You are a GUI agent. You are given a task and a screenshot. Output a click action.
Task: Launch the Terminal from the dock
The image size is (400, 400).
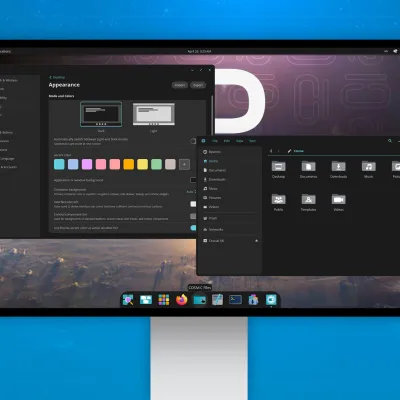pyautogui.click(x=235, y=300)
